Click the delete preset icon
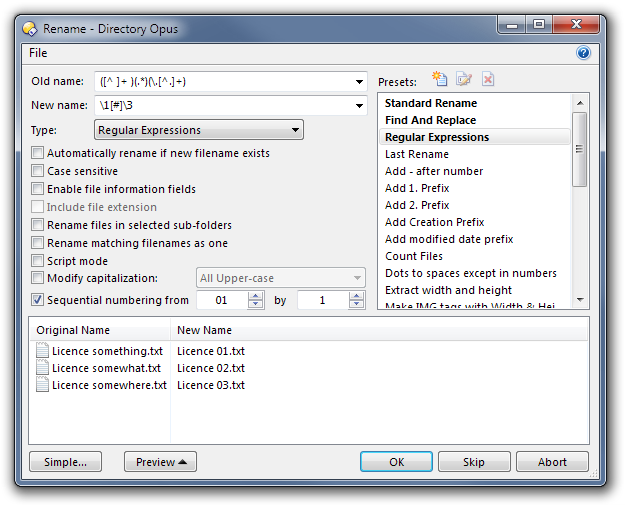This screenshot has width=625, height=505. pos(488,79)
